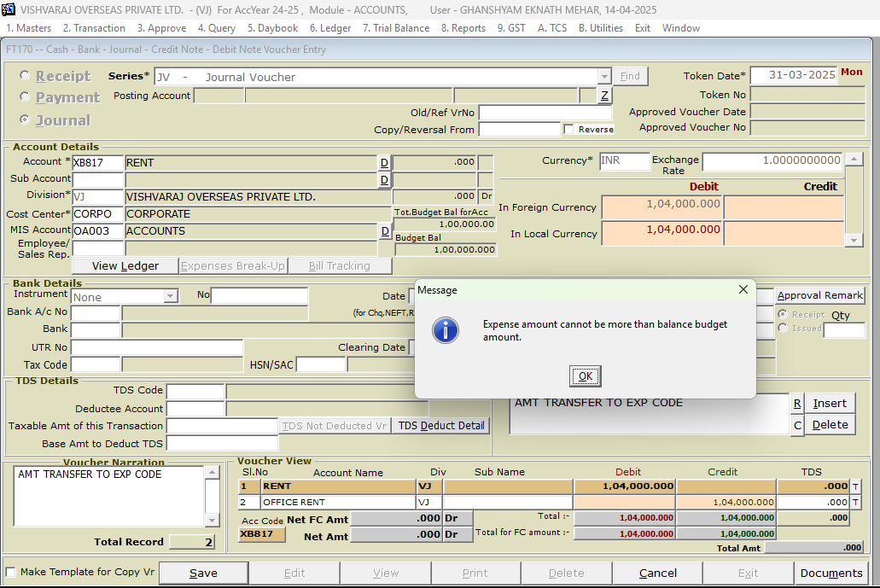Open the Trial Balance menu
Viewport: 880px width, 588px height.
click(x=396, y=28)
